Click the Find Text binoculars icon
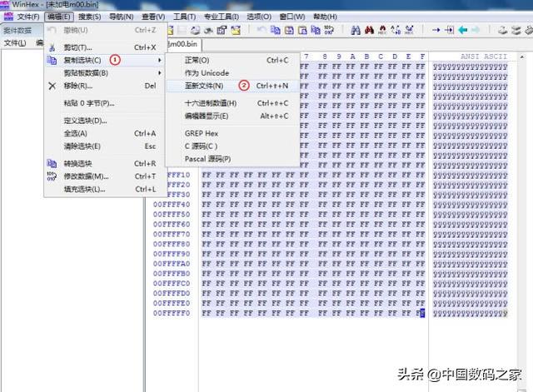The height and width of the screenshot is (392, 533). tap(356, 30)
